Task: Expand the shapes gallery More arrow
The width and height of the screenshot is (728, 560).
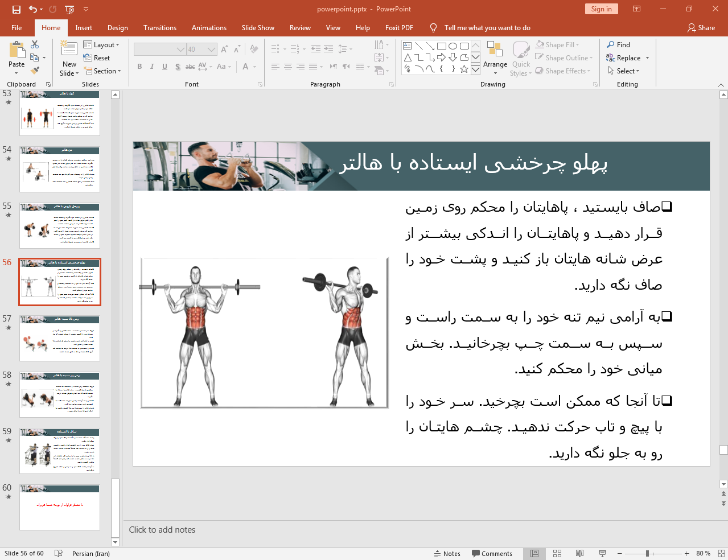Action: (475, 69)
